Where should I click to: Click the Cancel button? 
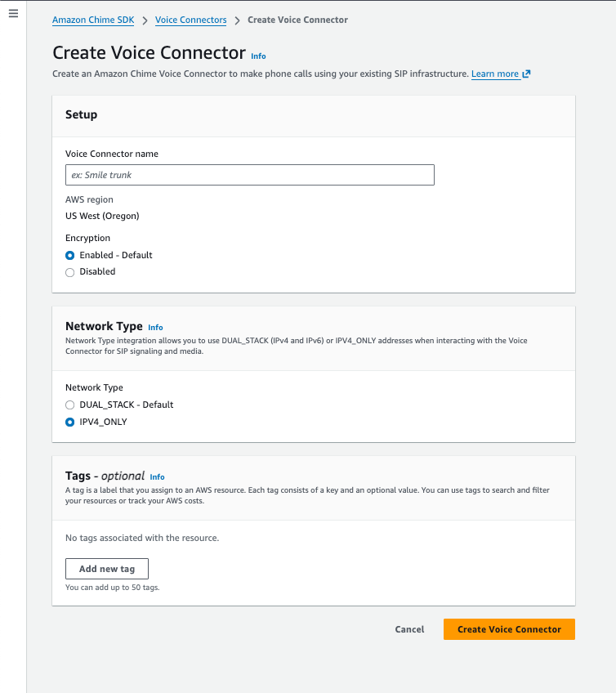tap(409, 629)
